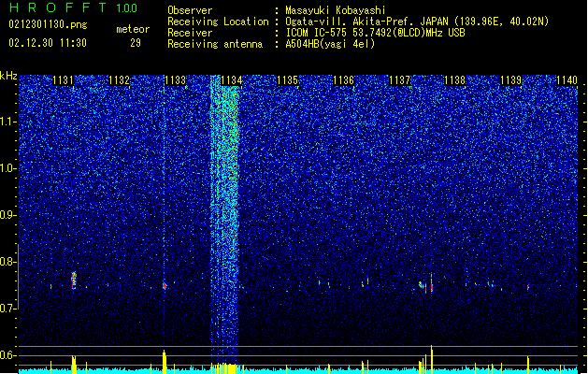The width and height of the screenshot is (588, 374).
Task: Click the 1131 time marker
Action: 63,80
